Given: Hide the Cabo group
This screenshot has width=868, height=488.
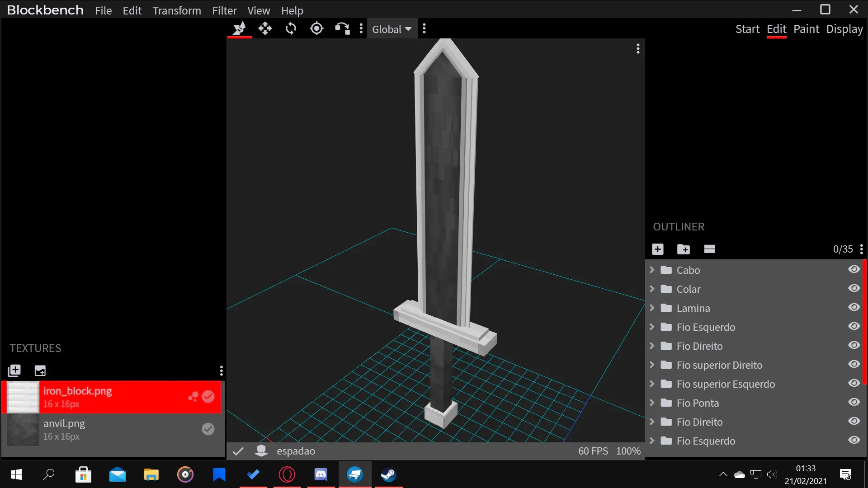Looking at the screenshot, I should tap(854, 269).
